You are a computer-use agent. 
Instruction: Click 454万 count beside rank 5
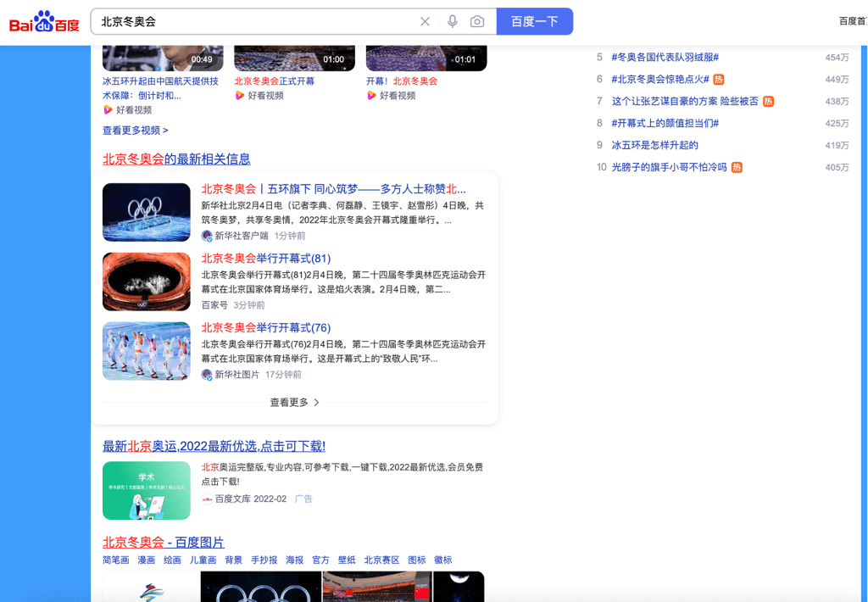(x=837, y=58)
